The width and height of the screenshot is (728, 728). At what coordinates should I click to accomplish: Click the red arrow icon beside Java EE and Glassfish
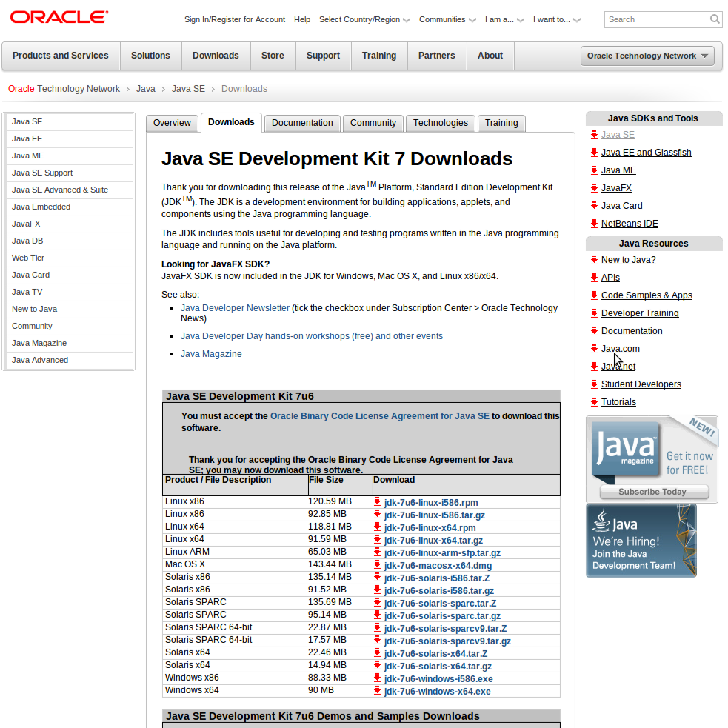(x=594, y=153)
